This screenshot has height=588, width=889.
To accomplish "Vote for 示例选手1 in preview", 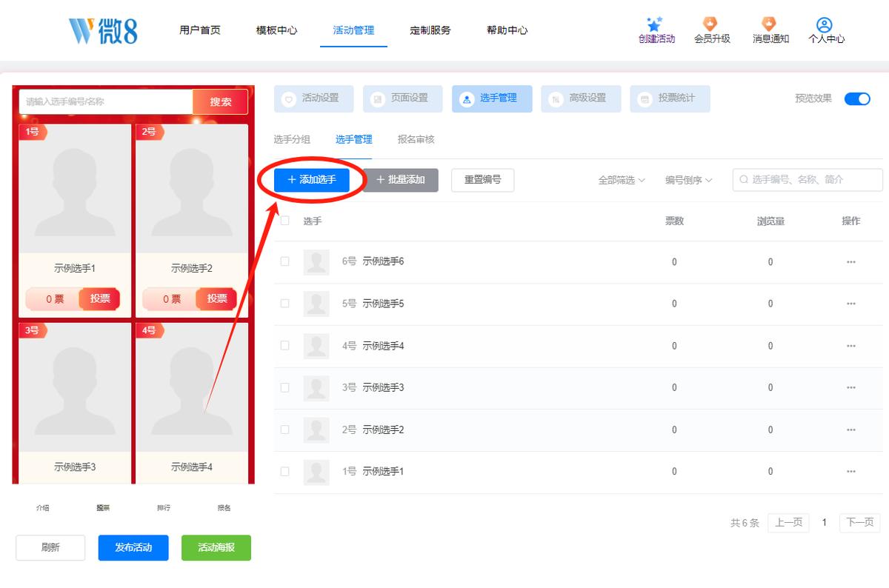I will tap(100, 298).
